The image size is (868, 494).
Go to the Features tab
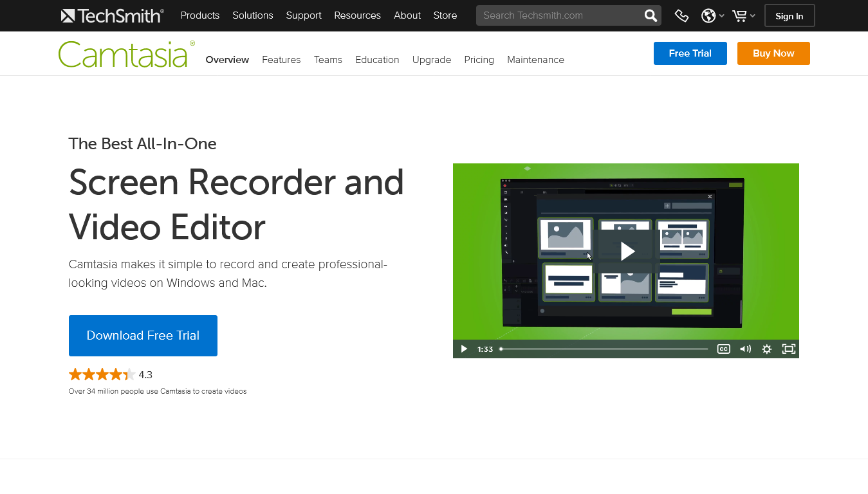(281, 60)
